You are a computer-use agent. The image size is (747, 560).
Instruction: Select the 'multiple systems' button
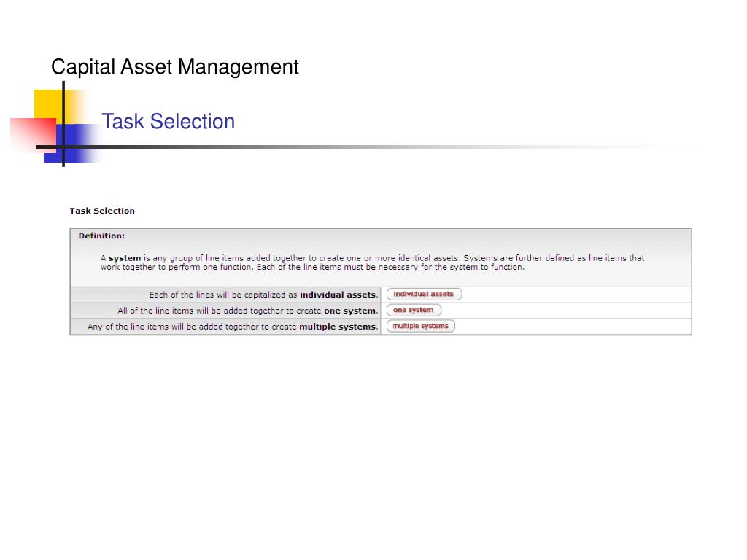[421, 326]
